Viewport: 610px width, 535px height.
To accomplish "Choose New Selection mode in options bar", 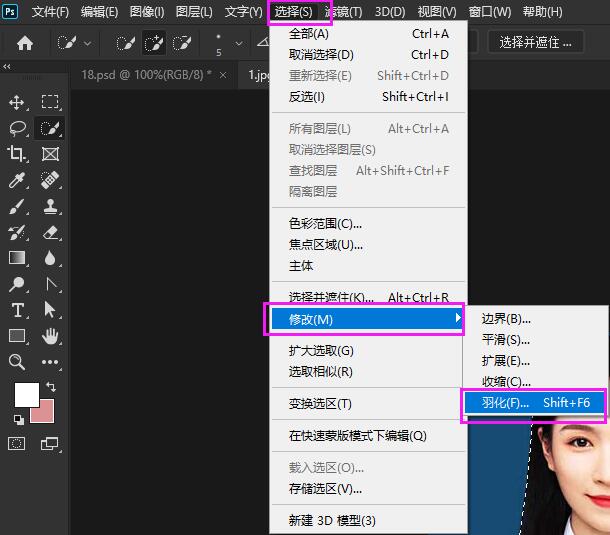I will 126,43.
